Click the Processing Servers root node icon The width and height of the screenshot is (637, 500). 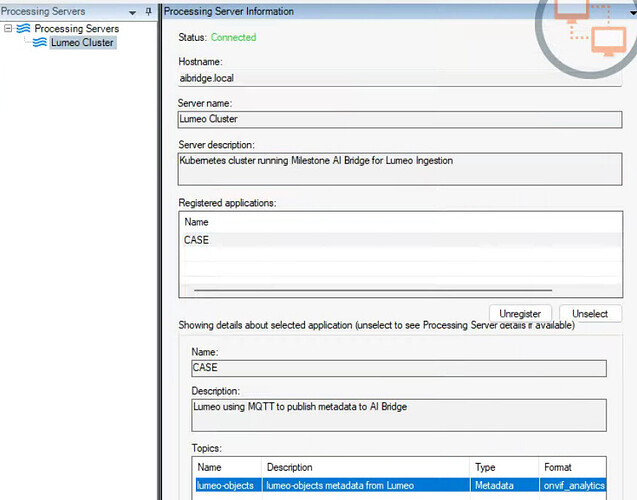24,29
